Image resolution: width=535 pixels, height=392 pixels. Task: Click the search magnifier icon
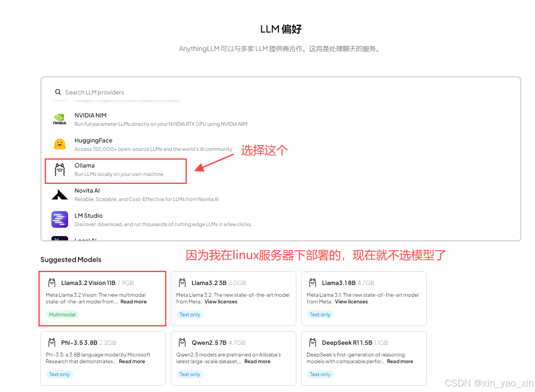[x=58, y=92]
